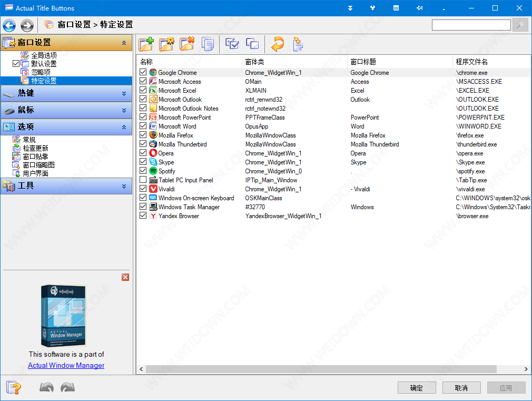This screenshot has width=532, height=401.
Task: Close the Actual Window Manager ad panel
Action: [125, 277]
